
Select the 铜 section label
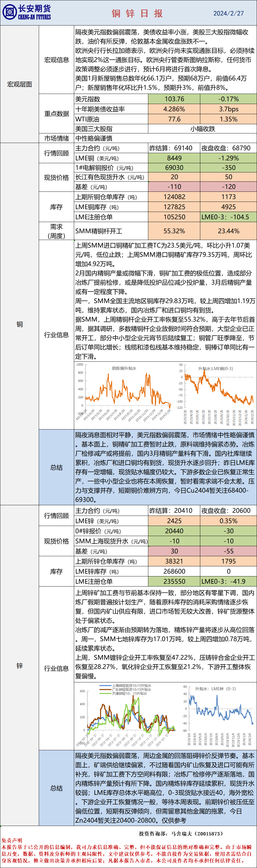pyautogui.click(x=20, y=324)
